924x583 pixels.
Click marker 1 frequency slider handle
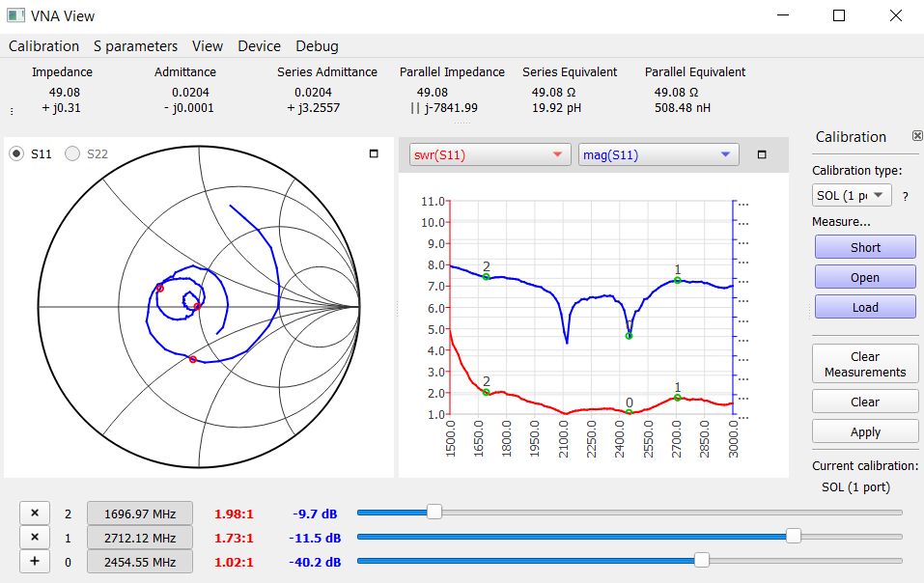click(794, 536)
